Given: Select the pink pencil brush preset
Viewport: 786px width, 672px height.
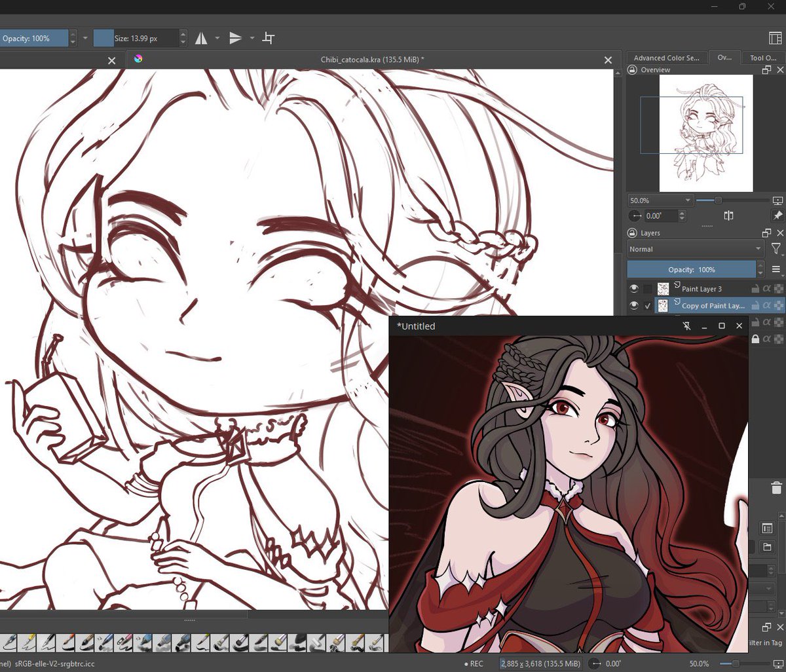Looking at the screenshot, I should (124, 643).
